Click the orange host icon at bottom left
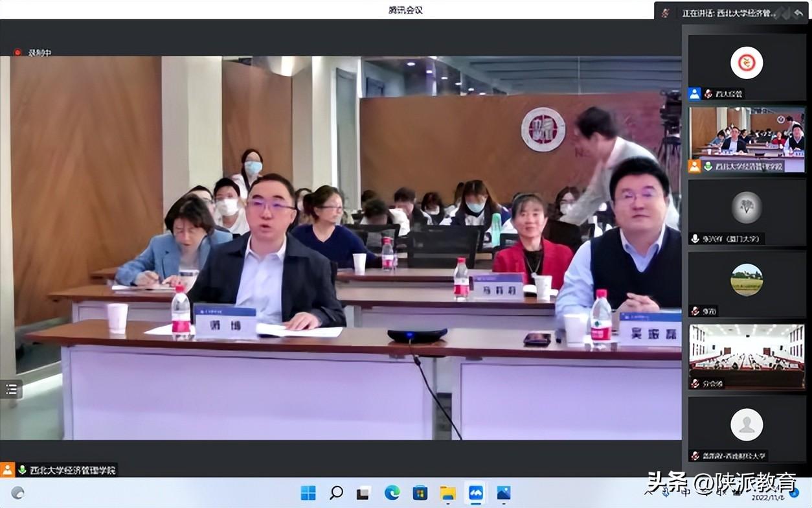812x508 pixels. coord(7,470)
